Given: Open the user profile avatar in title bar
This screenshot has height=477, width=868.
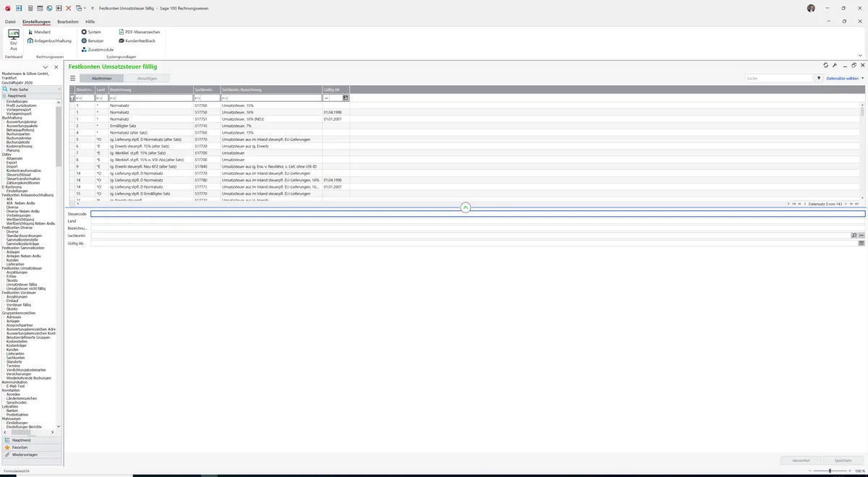Looking at the screenshot, I should (x=811, y=8).
